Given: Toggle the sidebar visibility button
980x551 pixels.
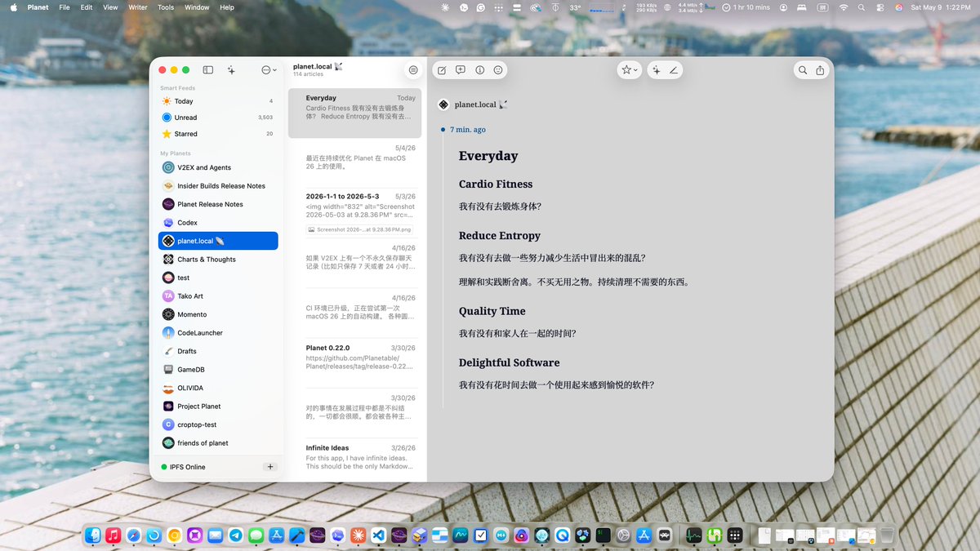Looking at the screenshot, I should (x=207, y=70).
